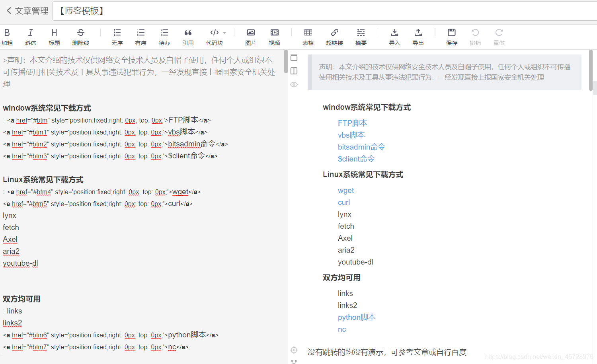Edit the title field 【博客模板】
The height and width of the screenshot is (364, 597).
(x=324, y=11)
